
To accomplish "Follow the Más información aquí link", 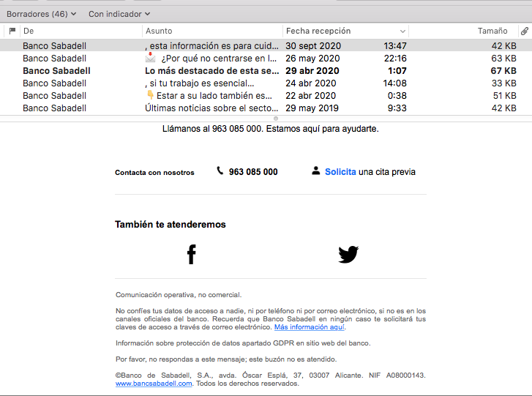I will point(310,327).
